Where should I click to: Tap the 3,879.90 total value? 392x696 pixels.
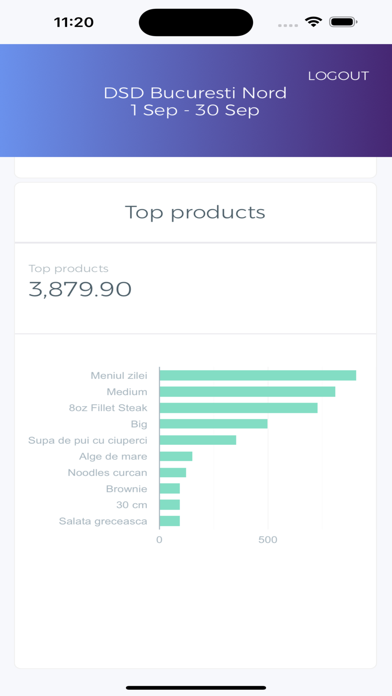click(x=80, y=289)
